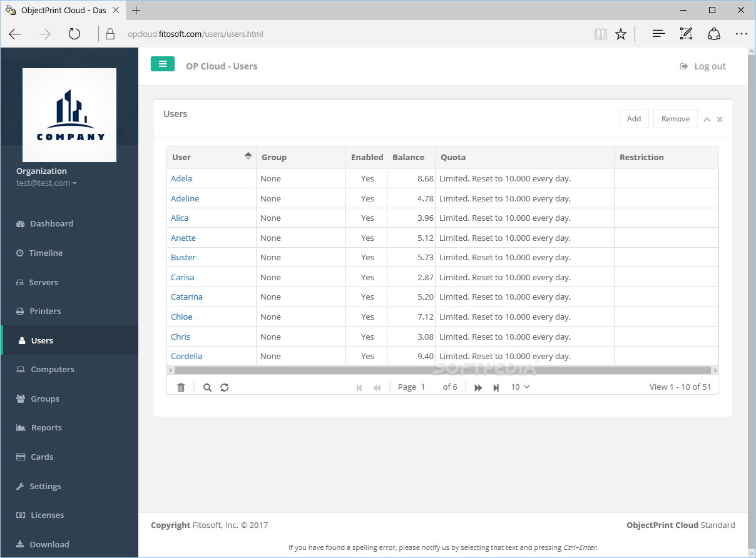This screenshot has width=756, height=558.
Task: Open user Carisa
Action: point(183,277)
